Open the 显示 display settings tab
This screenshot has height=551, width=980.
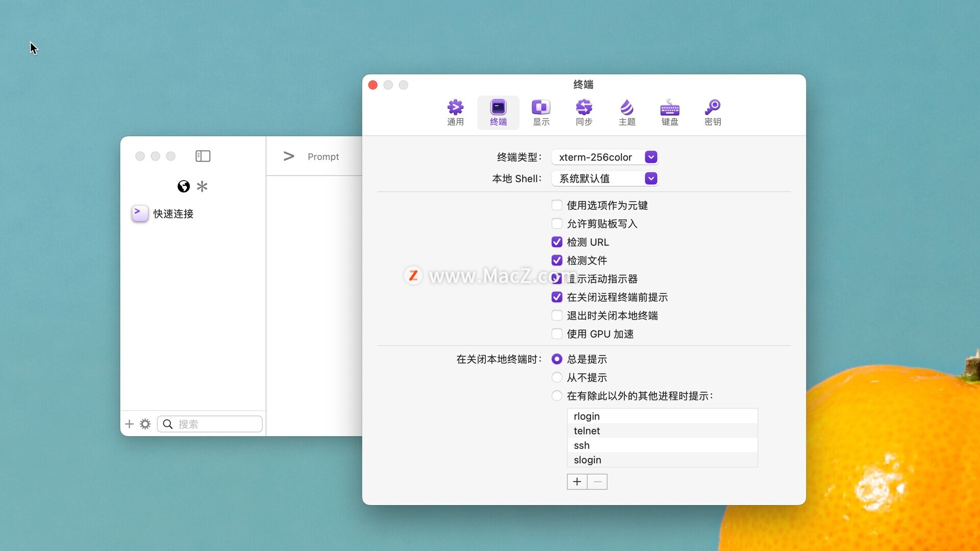coord(541,112)
